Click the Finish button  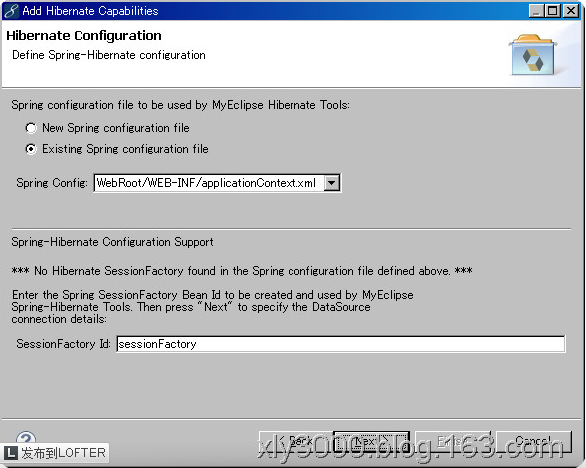coord(453,442)
